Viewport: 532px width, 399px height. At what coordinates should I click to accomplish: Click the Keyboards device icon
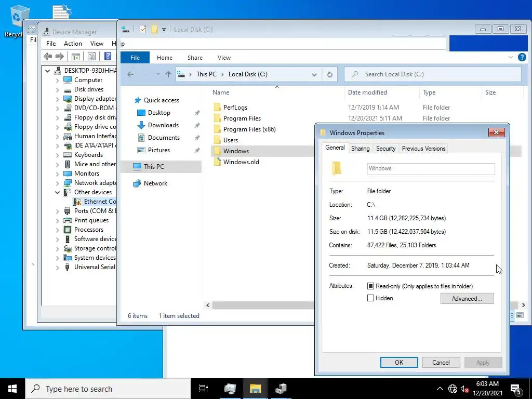coord(68,155)
